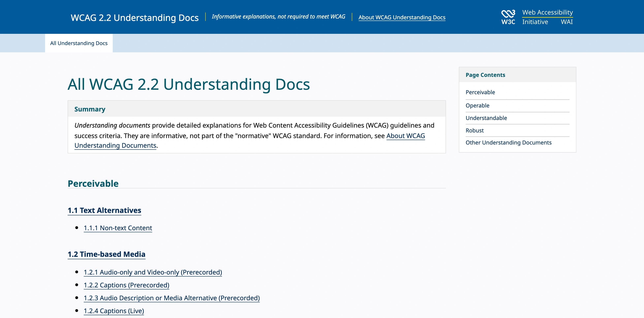The image size is (644, 318).
Task: Click the Perceivable section heading
Action: 93,184
